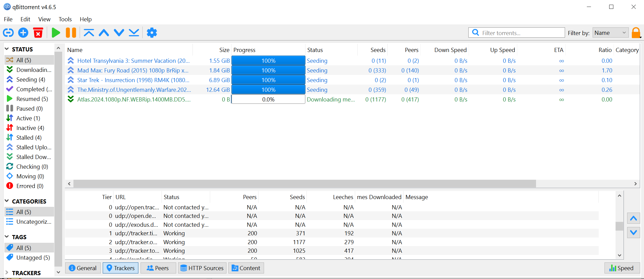The image size is (644, 279).
Task: Click the move tracker down button
Action: point(634,232)
